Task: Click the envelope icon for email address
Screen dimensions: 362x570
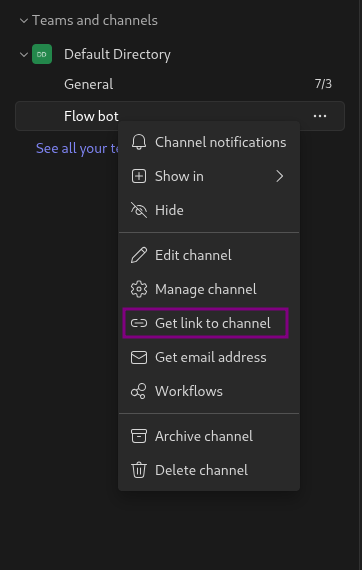Action: [x=139, y=357]
